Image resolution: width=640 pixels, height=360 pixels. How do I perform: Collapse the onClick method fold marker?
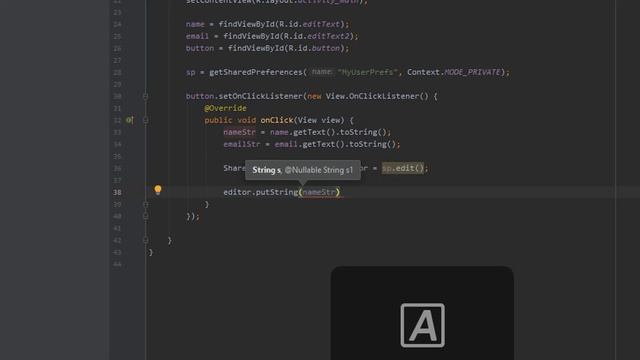point(145,120)
